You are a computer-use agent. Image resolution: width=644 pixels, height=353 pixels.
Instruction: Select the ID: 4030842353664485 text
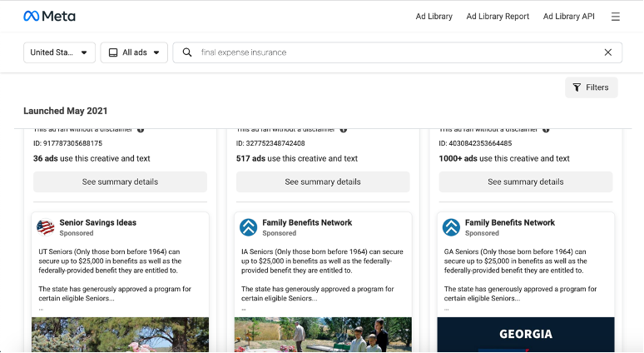coord(475,143)
